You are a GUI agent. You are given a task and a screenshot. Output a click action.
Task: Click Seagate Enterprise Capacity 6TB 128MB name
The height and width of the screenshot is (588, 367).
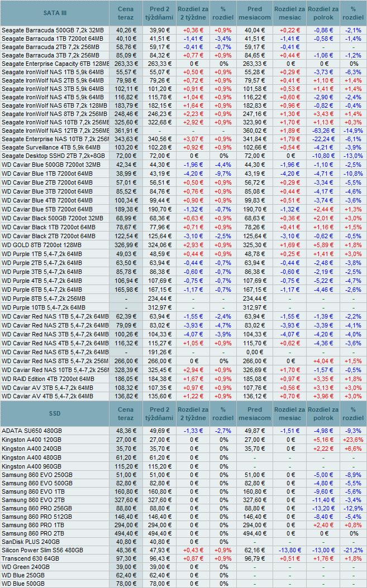tap(55, 64)
